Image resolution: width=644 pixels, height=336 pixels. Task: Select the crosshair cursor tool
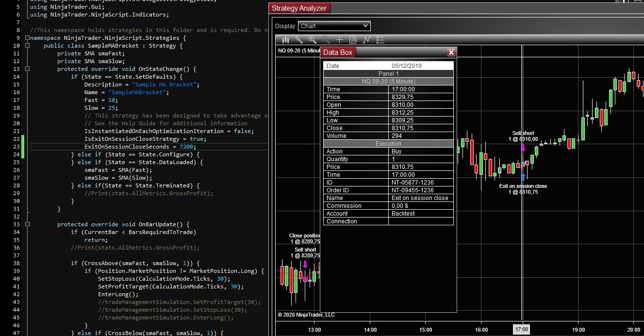pyautogui.click(x=340, y=40)
